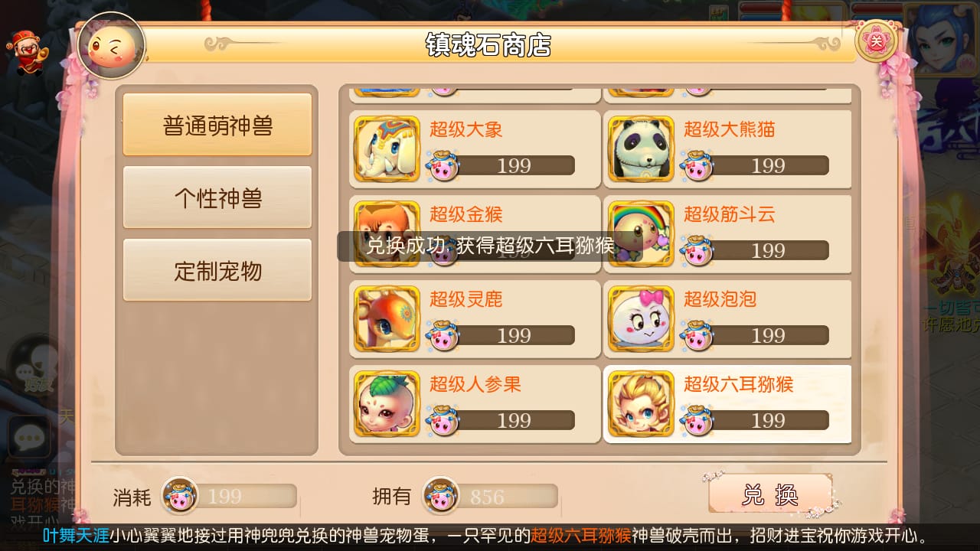Select the 超级人参果 pet icon

[387, 403]
